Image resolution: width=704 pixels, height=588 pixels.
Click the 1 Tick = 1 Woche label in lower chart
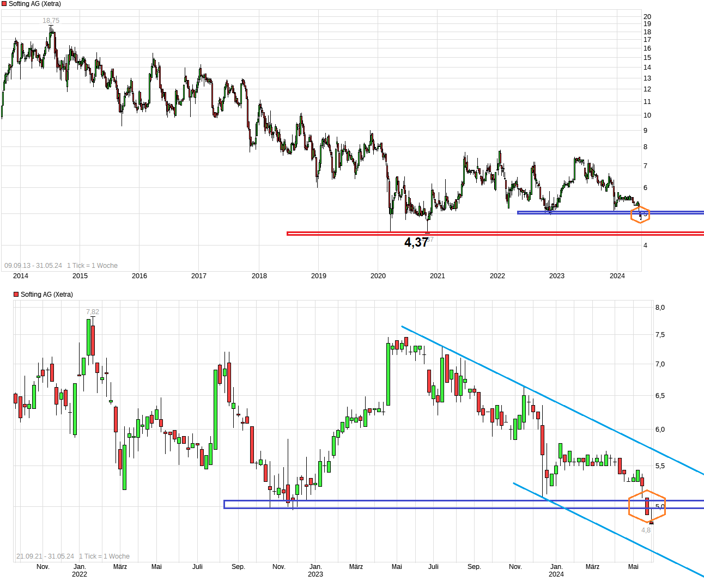pyautogui.click(x=105, y=556)
